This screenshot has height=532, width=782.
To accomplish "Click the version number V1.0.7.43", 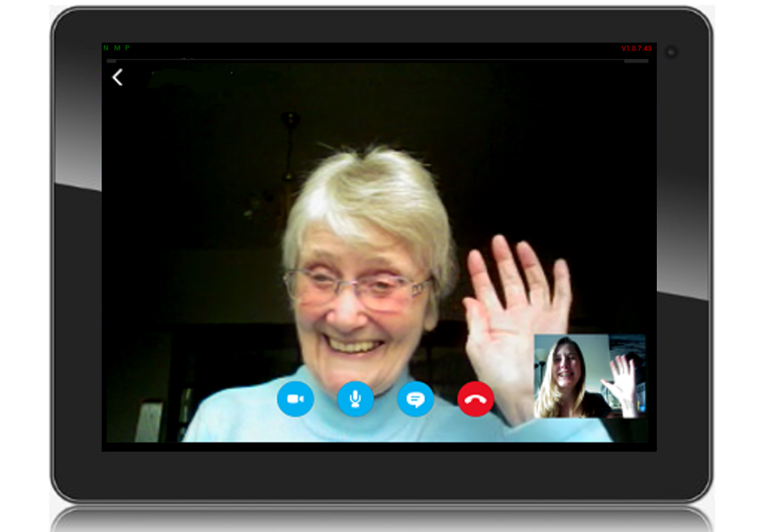I will [636, 48].
